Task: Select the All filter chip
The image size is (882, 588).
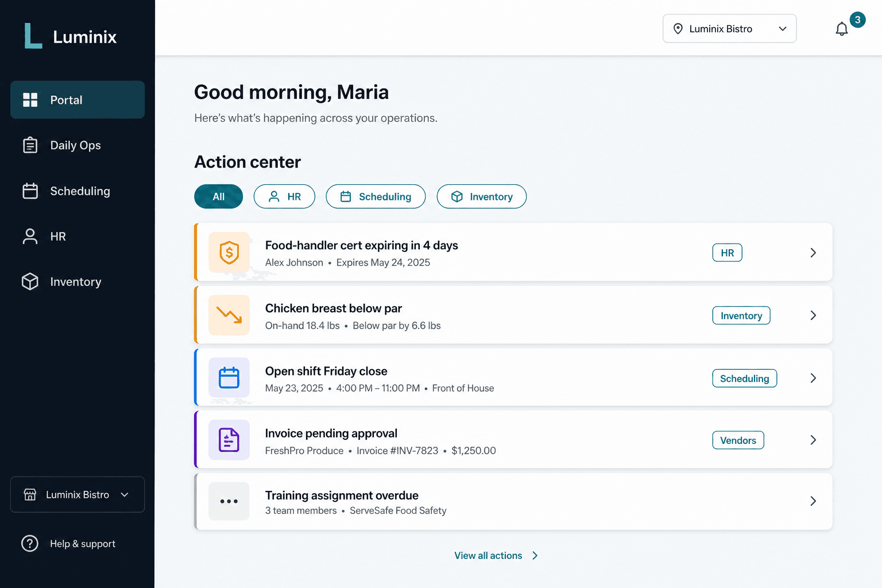Action: point(219,196)
